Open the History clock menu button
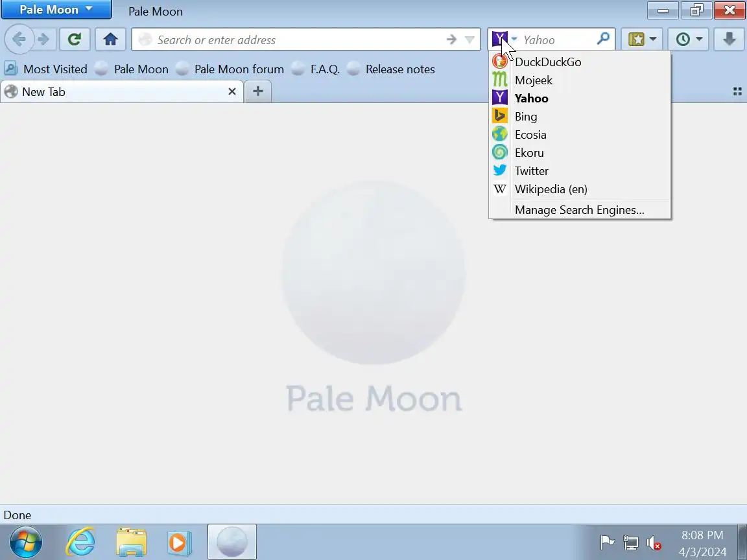 coord(689,39)
